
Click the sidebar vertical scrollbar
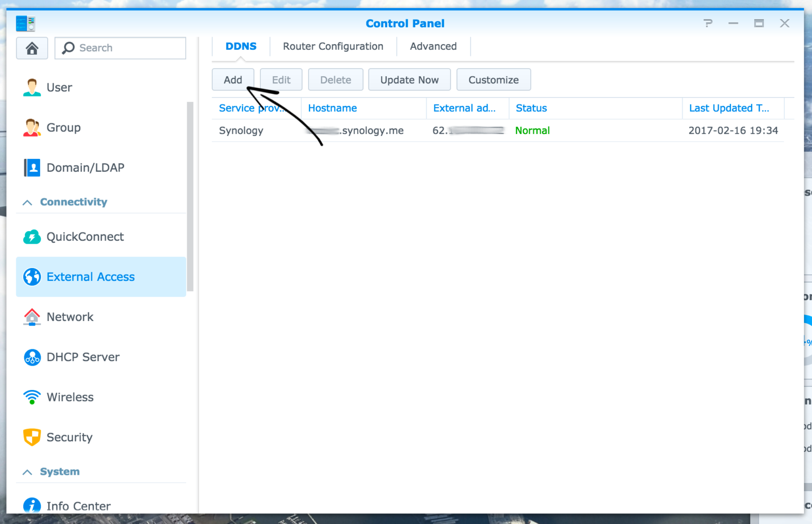[190, 196]
